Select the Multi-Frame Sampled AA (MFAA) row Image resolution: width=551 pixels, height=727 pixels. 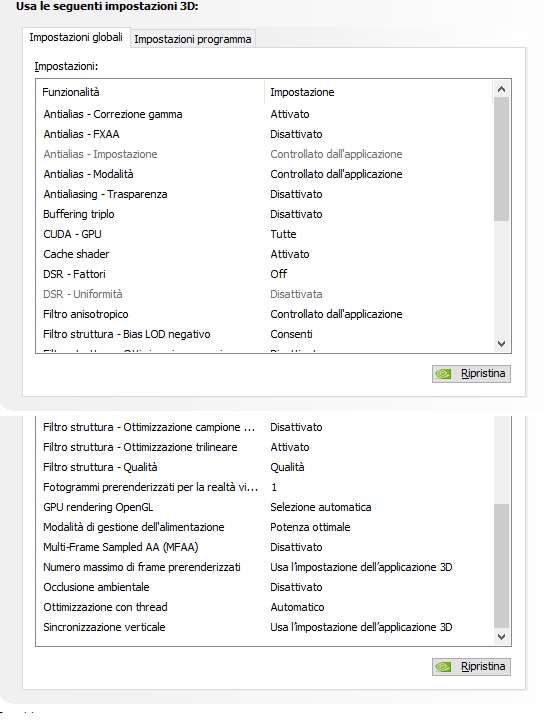[264, 547]
